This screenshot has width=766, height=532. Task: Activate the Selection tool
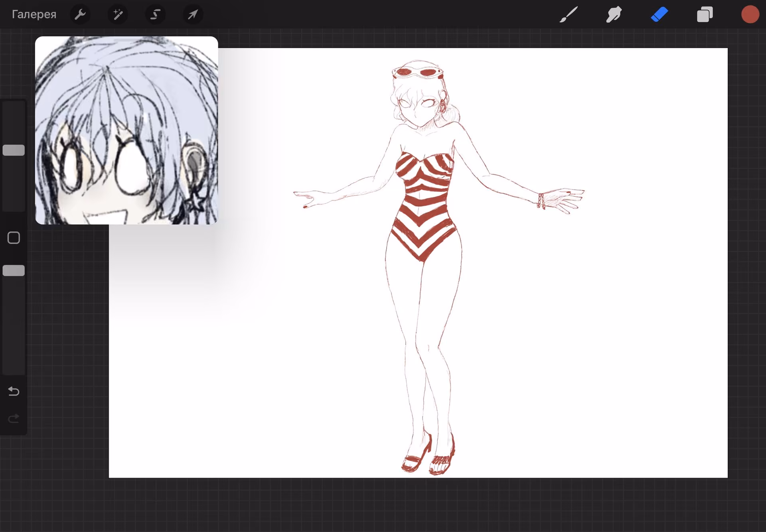(x=155, y=14)
